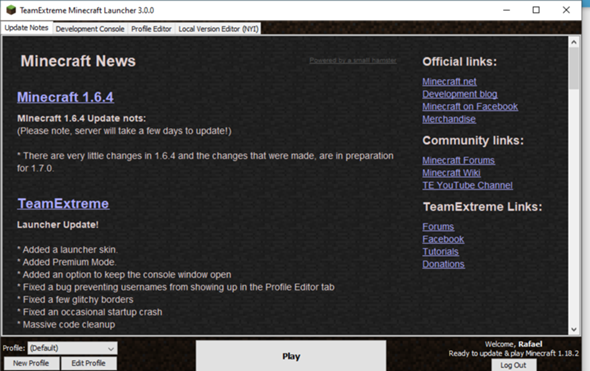Click the vertical scrollbar thumb
Viewport: 590px width, 371px height.
[x=573, y=68]
